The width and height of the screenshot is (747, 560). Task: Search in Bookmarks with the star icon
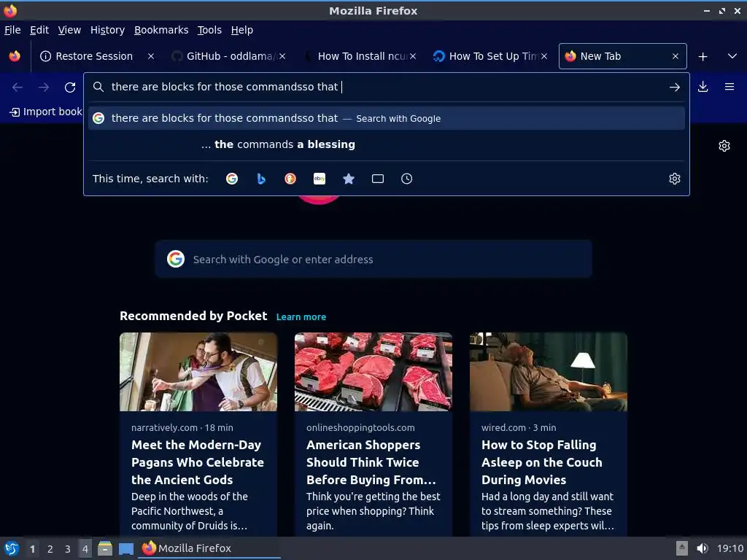point(349,179)
